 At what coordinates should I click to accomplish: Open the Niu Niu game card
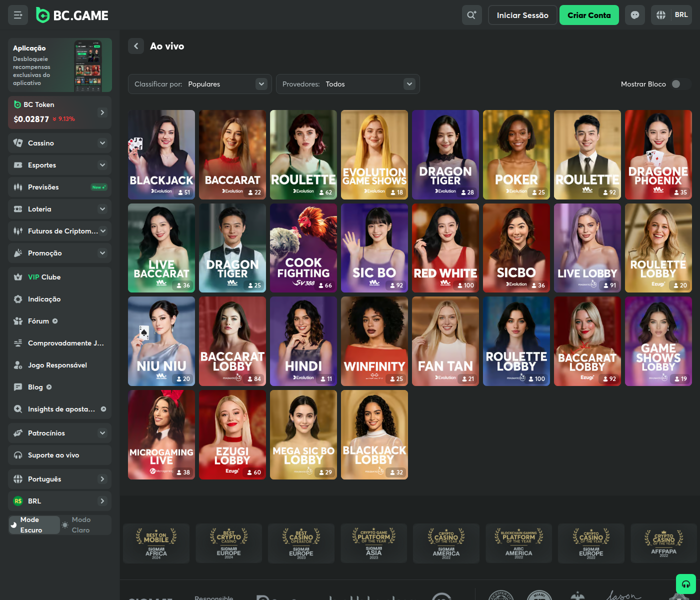point(161,341)
